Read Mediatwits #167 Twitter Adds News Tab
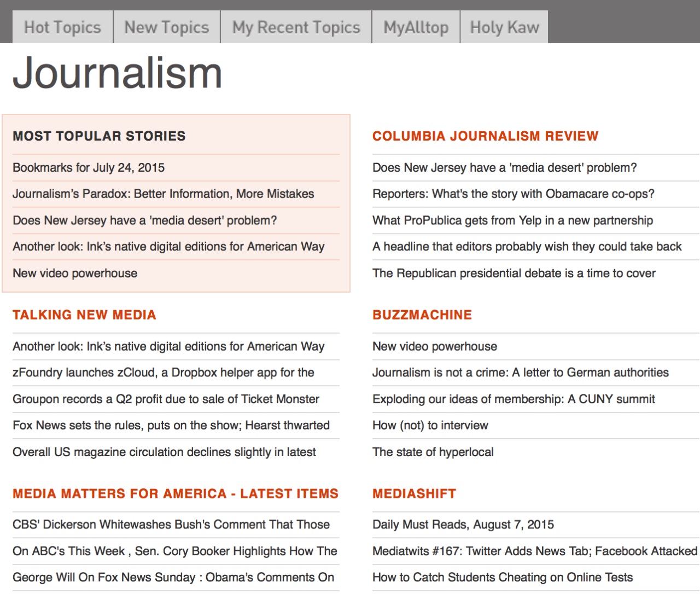The height and width of the screenshot is (594, 700). click(535, 551)
